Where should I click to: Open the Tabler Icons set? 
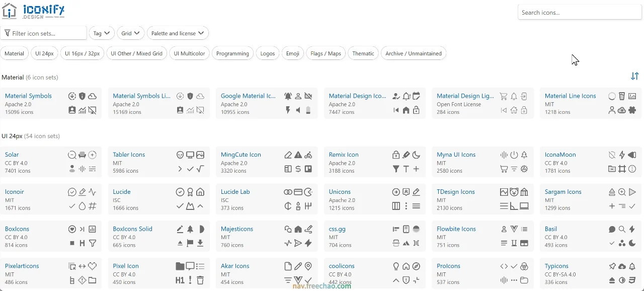[129, 155]
